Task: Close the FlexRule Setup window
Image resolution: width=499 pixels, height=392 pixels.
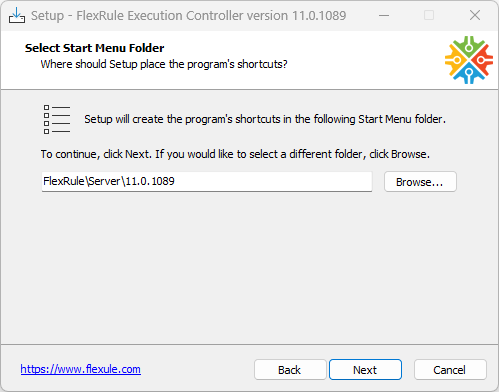Action: (475, 15)
